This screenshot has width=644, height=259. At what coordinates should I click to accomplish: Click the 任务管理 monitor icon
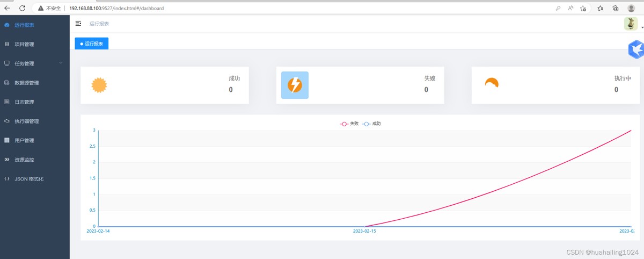click(x=7, y=63)
